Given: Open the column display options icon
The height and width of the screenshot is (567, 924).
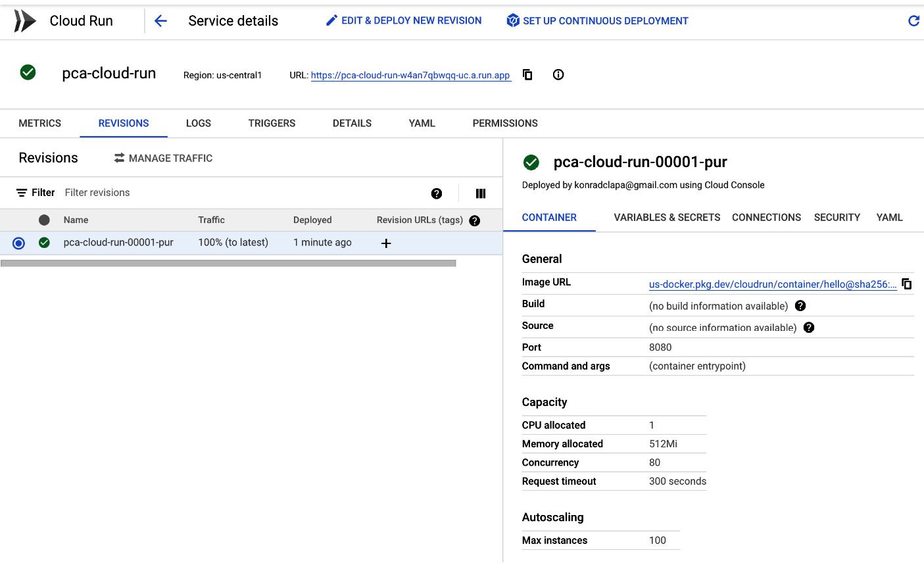Looking at the screenshot, I should tap(481, 193).
